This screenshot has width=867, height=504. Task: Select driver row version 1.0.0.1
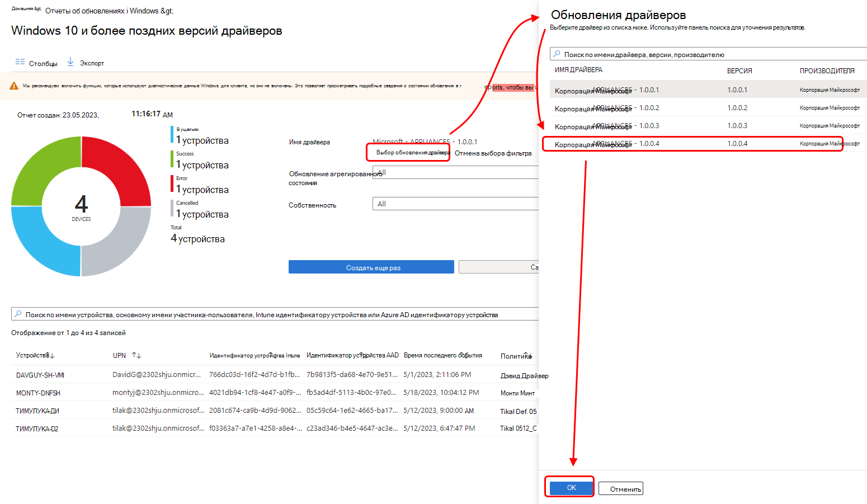(708, 90)
